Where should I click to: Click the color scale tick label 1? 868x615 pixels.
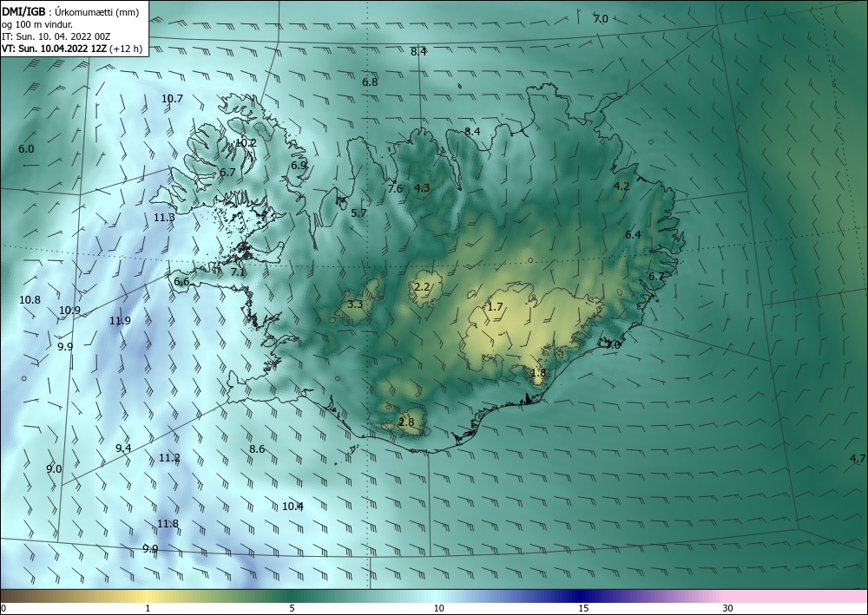tap(148, 608)
